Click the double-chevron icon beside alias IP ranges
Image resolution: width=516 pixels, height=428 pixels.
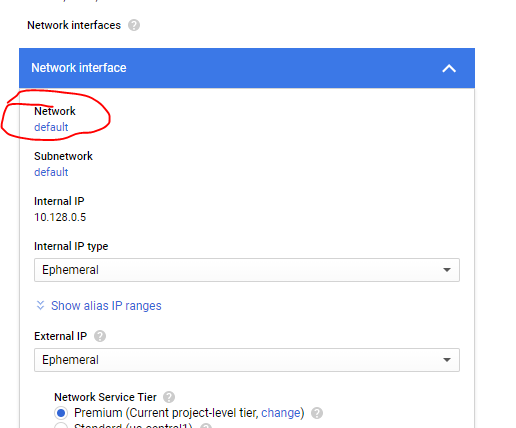[40, 305]
